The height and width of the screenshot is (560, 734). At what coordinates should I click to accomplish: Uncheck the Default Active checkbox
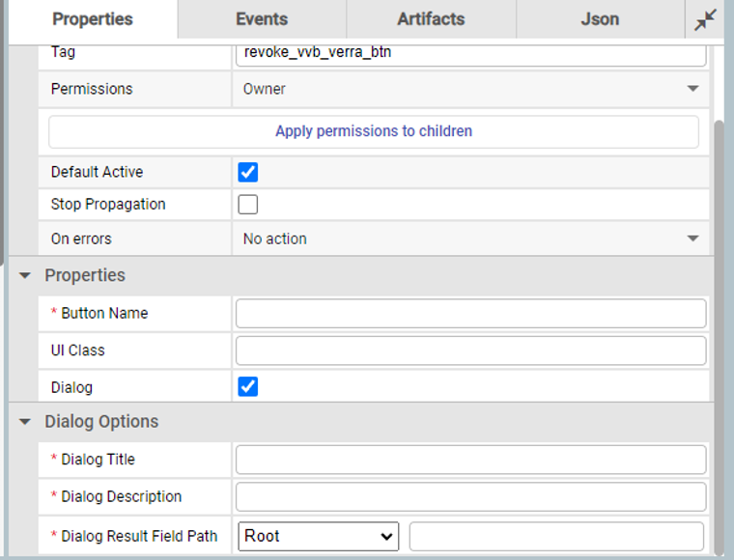[x=248, y=172]
